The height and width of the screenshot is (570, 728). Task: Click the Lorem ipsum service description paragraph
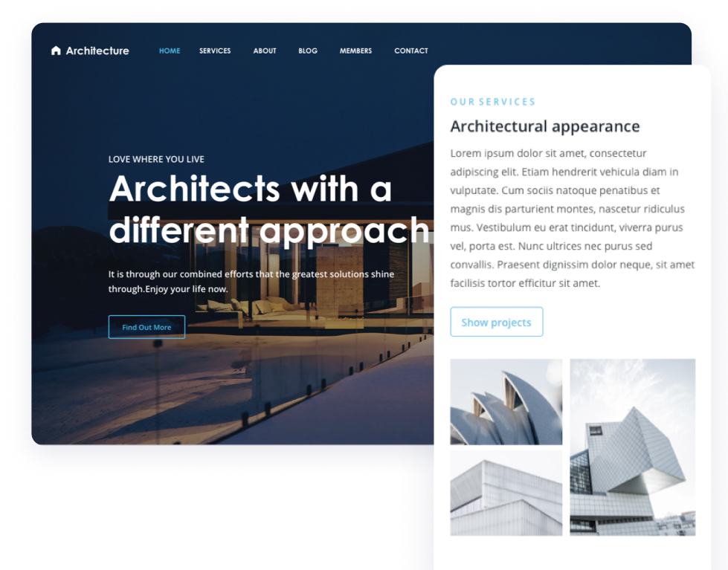[x=572, y=218]
